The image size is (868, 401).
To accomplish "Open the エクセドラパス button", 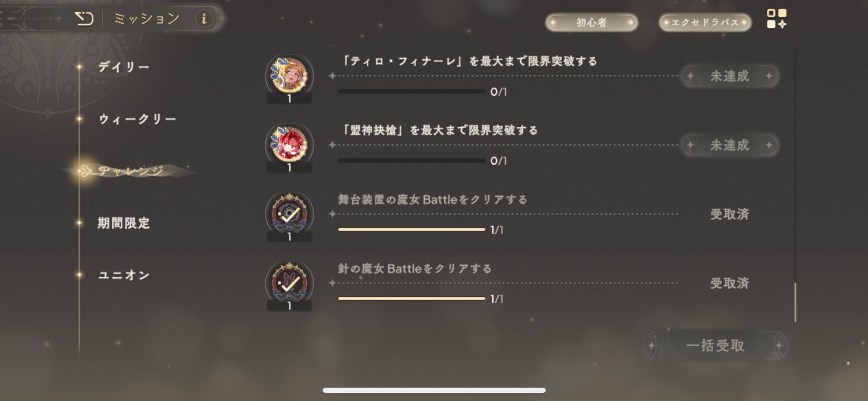I will tap(705, 22).
